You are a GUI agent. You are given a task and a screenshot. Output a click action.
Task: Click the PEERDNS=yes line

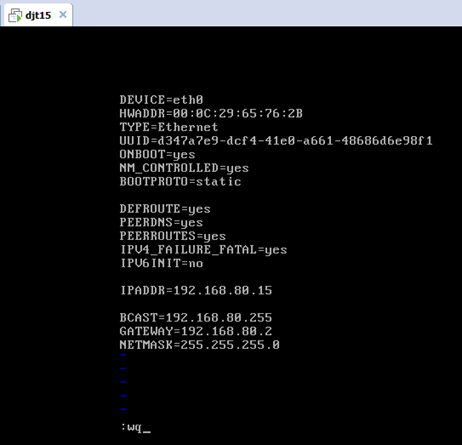161,223
